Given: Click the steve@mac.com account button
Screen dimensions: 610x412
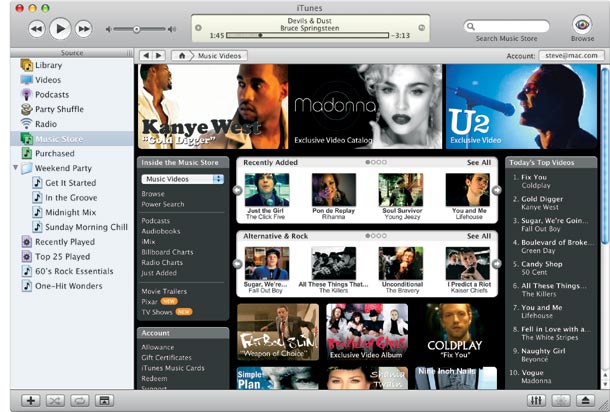Looking at the screenshot, I should (571, 55).
